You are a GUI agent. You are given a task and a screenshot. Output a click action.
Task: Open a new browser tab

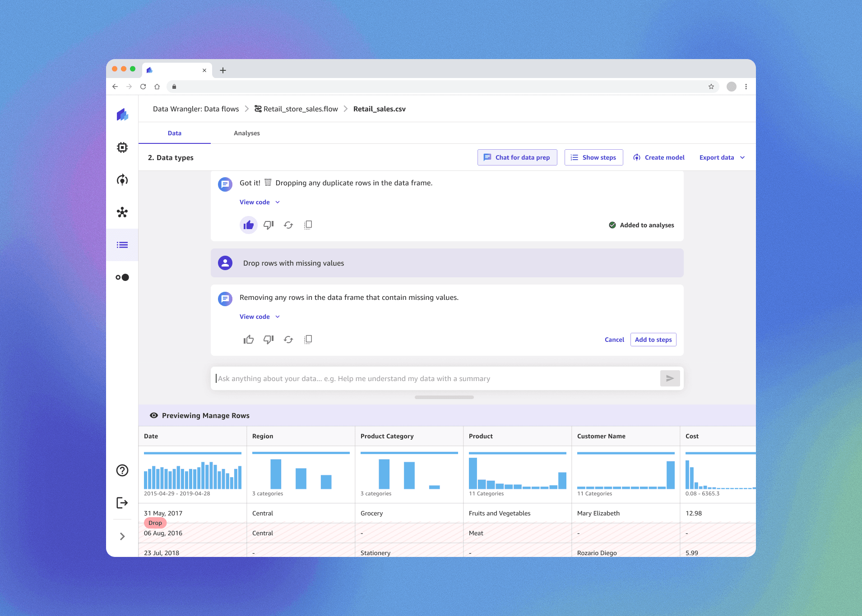coord(223,70)
